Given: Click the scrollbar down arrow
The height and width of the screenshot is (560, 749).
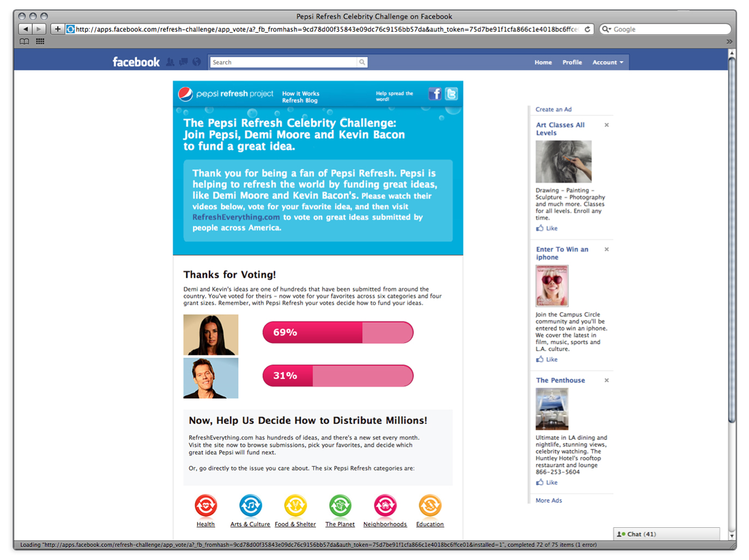Looking at the screenshot, I should tap(732, 536).
